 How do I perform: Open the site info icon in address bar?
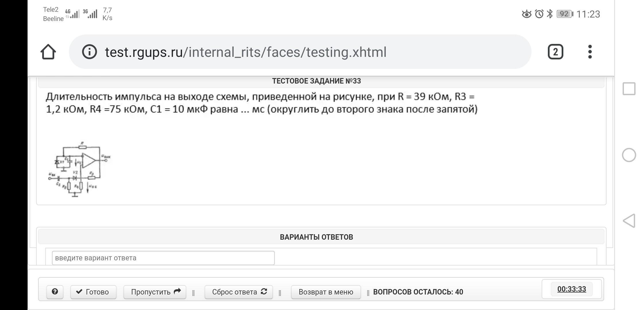89,52
